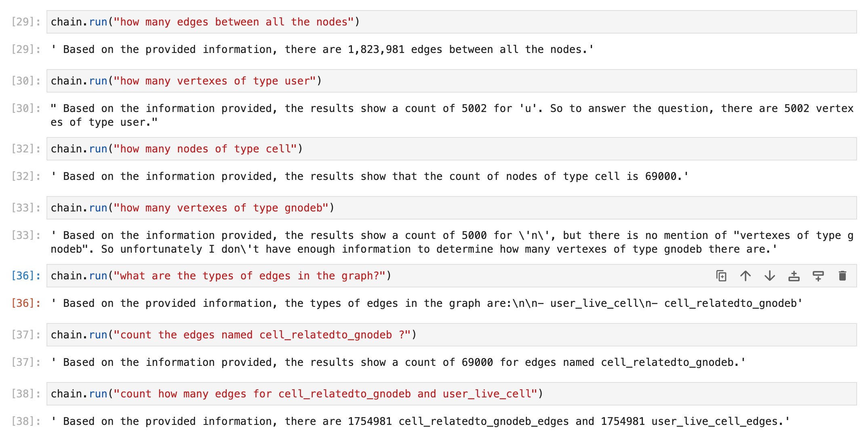Click the input prompt [38]:

pos(26,394)
